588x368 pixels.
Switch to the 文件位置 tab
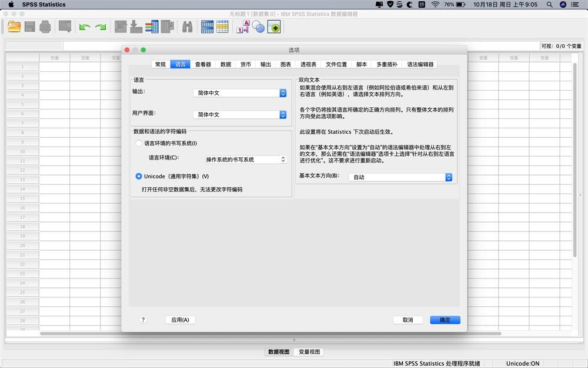pos(336,64)
